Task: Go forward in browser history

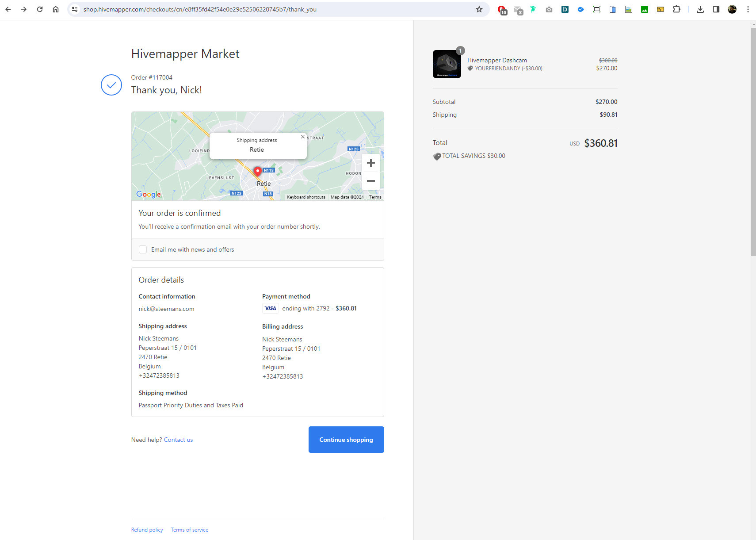Action: 24,9
